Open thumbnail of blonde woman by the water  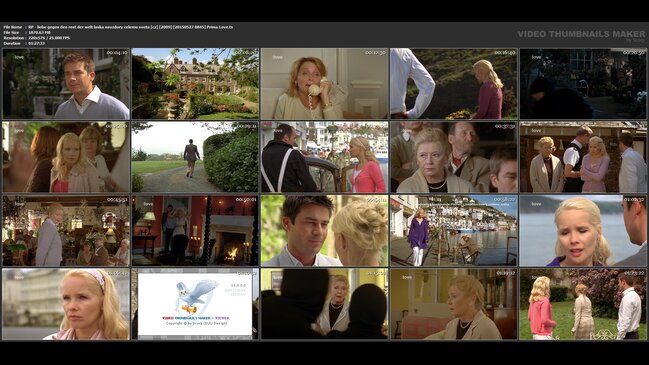pos(583,231)
